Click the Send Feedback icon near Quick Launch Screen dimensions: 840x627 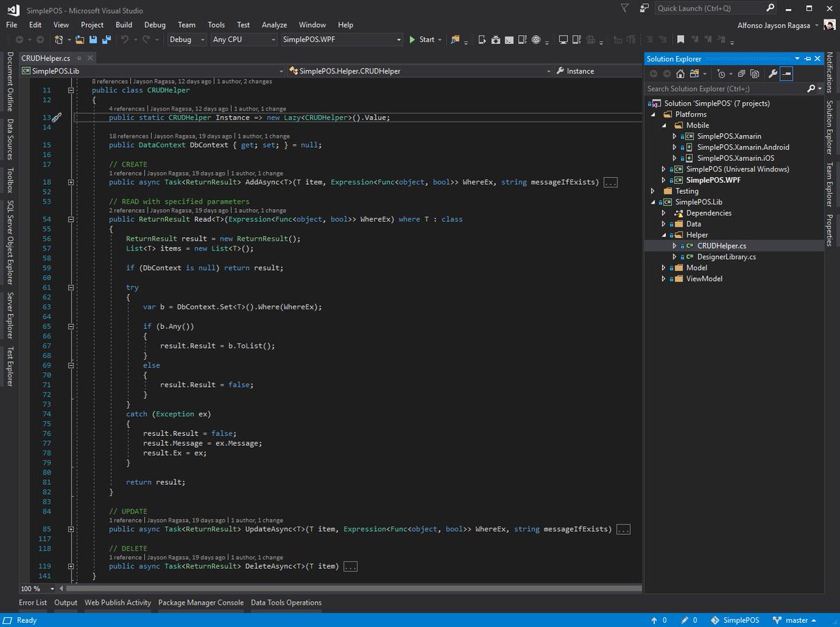[643, 8]
